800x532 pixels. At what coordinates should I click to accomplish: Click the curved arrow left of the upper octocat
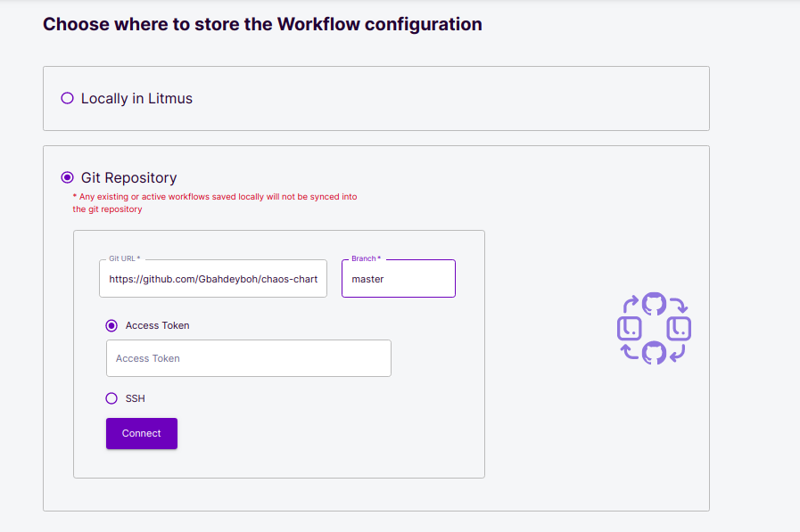click(631, 304)
